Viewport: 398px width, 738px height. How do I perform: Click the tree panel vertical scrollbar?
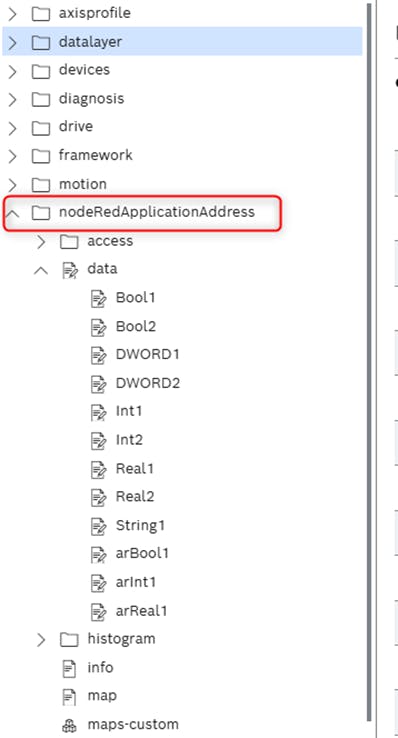368,362
